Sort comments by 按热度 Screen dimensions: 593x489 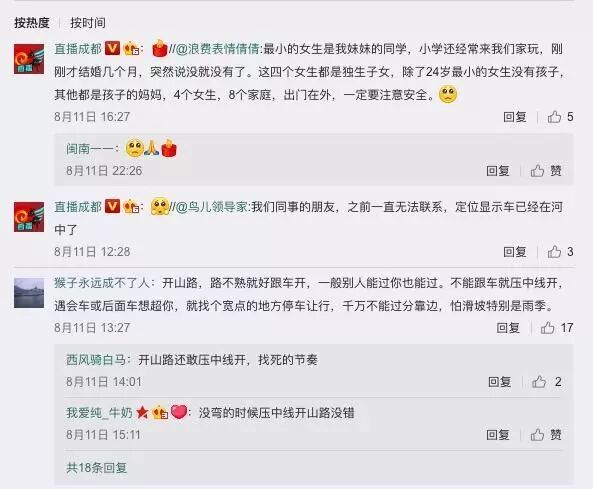click(x=32, y=23)
